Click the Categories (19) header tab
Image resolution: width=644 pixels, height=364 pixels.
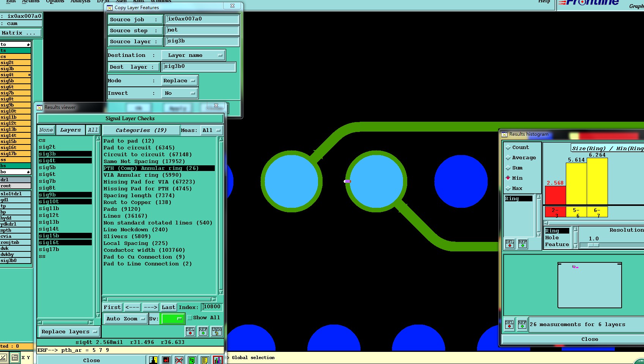tap(141, 130)
